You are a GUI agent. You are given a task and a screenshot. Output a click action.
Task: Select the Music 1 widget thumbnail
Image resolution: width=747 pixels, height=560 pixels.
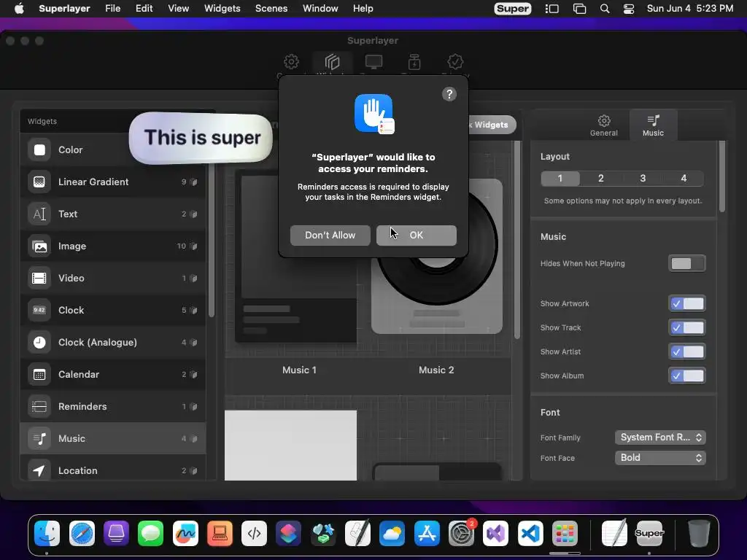(296, 257)
